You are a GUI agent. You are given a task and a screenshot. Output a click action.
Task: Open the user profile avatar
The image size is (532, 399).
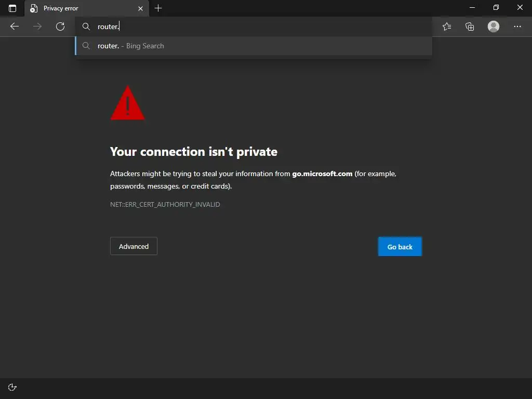[494, 26]
